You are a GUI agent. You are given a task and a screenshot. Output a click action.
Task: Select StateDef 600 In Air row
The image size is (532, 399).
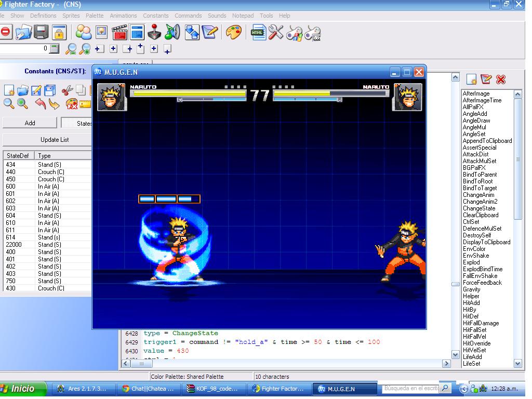click(x=47, y=187)
